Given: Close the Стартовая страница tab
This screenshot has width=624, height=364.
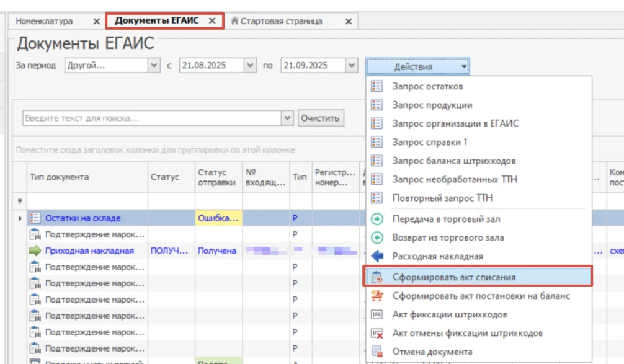Looking at the screenshot, I should (x=348, y=22).
